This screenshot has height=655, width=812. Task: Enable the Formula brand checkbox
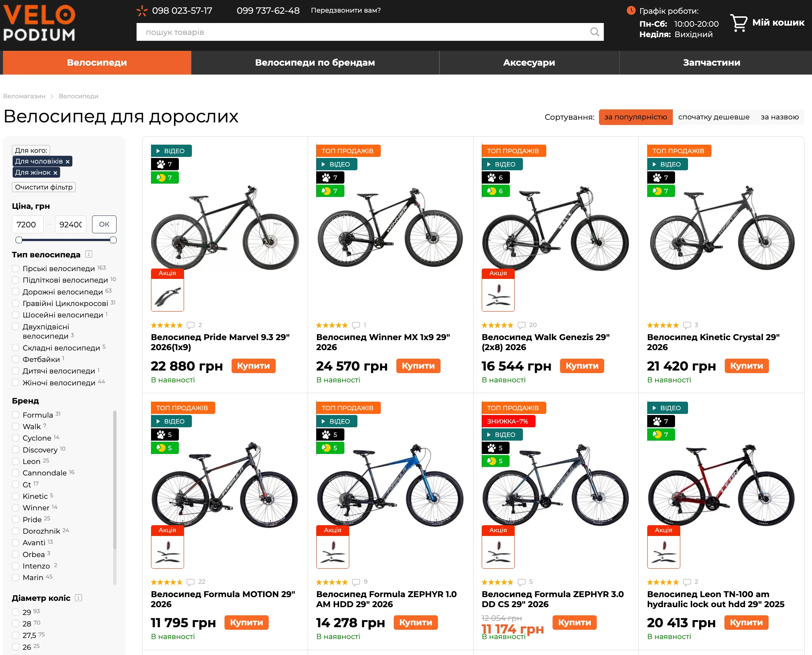pos(16,415)
